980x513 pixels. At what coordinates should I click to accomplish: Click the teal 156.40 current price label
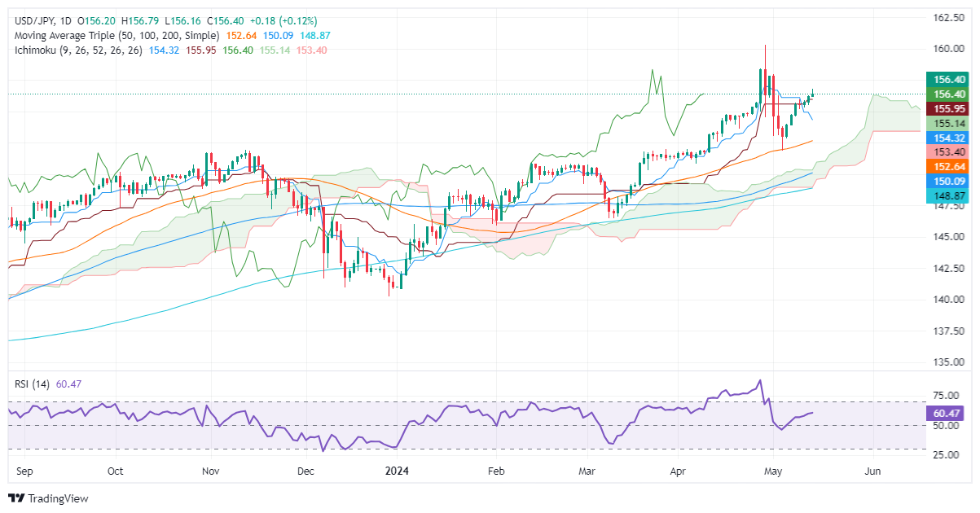click(x=947, y=80)
